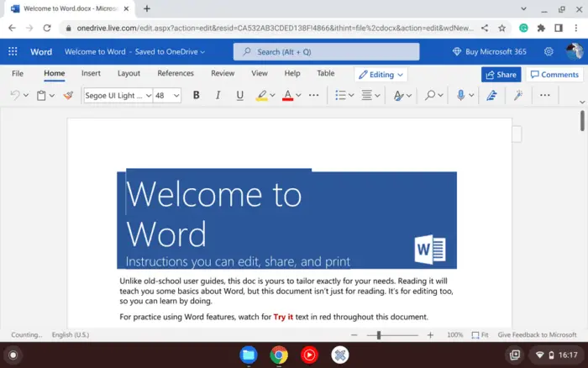Start Dictate with microphone icon
This screenshot has width=588, height=368.
point(461,95)
